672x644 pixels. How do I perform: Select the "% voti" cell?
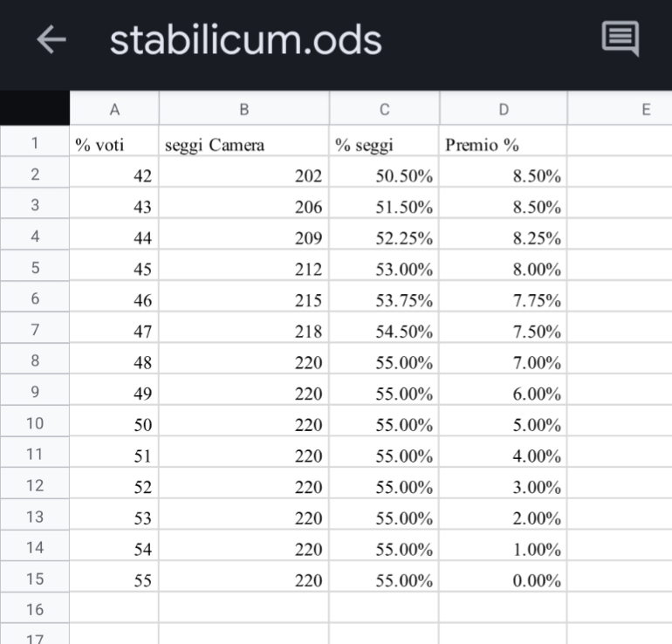pyautogui.click(x=114, y=141)
